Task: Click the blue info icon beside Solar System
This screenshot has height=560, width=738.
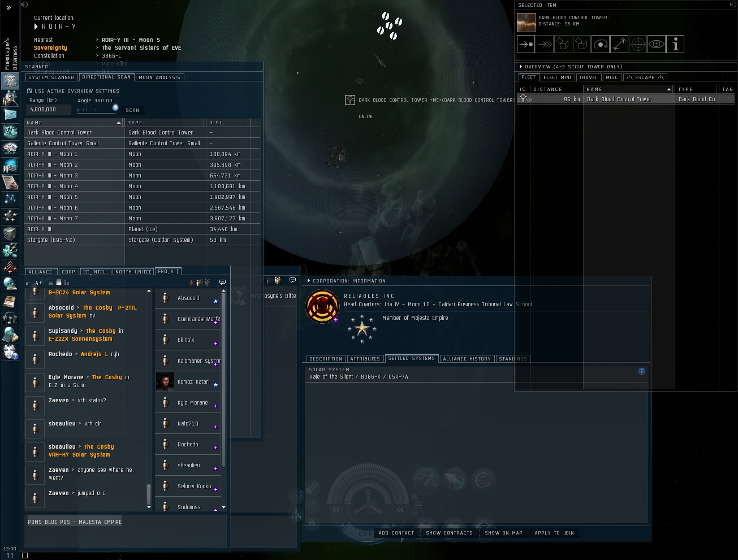Action: pos(642,371)
